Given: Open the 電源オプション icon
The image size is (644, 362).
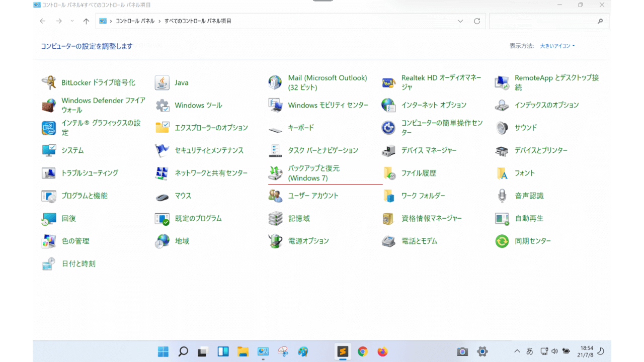Looking at the screenshot, I should [275, 241].
